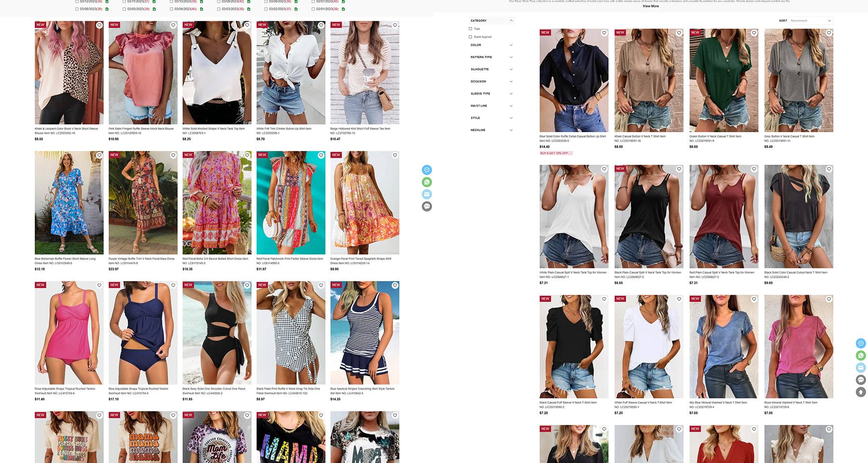Open the White Puff Sleeve V Neck tee image
868x463 pixels.
649,347
